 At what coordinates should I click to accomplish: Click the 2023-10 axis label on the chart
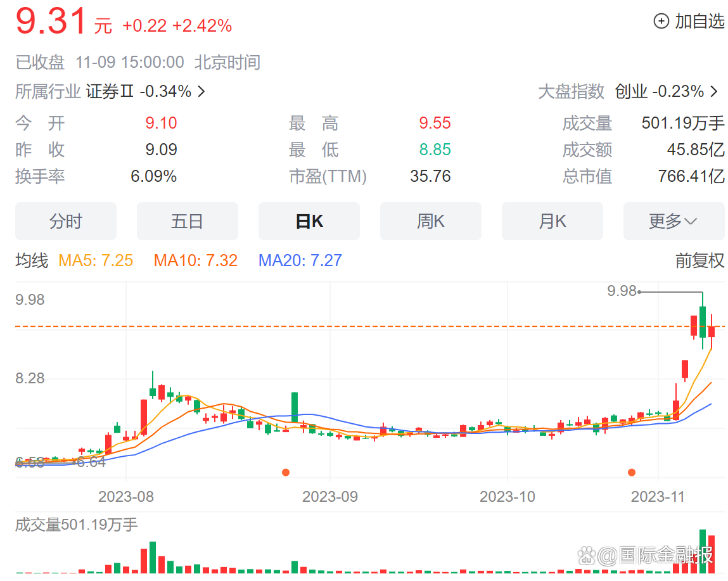point(507,497)
